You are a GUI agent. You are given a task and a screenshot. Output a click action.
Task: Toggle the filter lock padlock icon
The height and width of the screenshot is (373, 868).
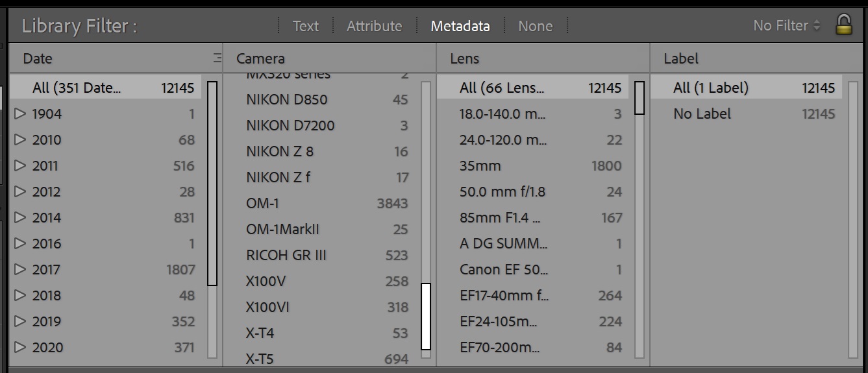[843, 25]
